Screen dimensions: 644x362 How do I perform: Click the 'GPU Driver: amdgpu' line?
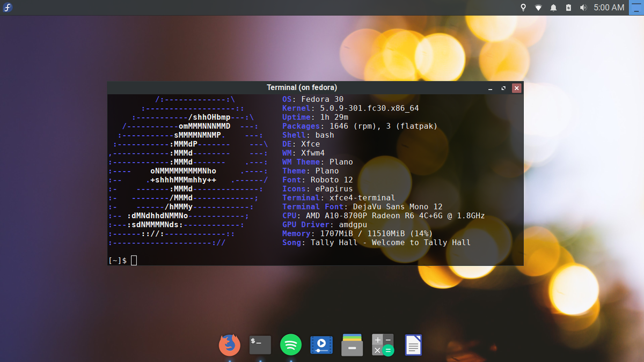click(325, 225)
